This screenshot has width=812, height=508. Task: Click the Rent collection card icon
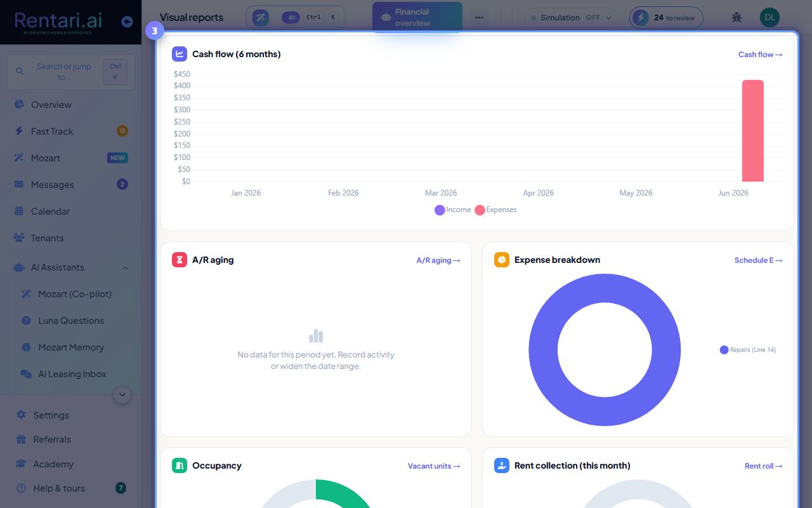coord(502,465)
